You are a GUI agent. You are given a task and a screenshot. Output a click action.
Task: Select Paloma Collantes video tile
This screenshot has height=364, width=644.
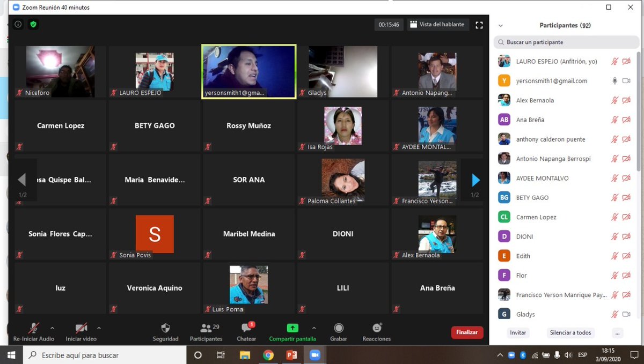(343, 180)
